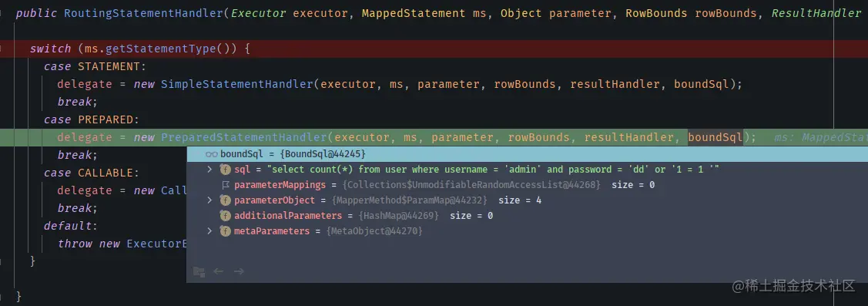Viewport: 868px width, 306px height.
Task: Click the glasses watch icon beside boundSql
Action: [x=212, y=154]
